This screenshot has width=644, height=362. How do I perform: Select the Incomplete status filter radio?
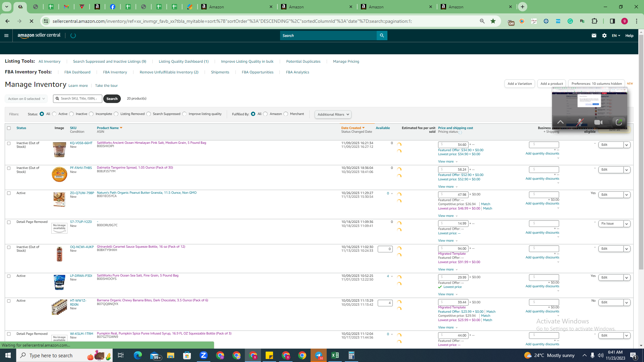pos(91,114)
